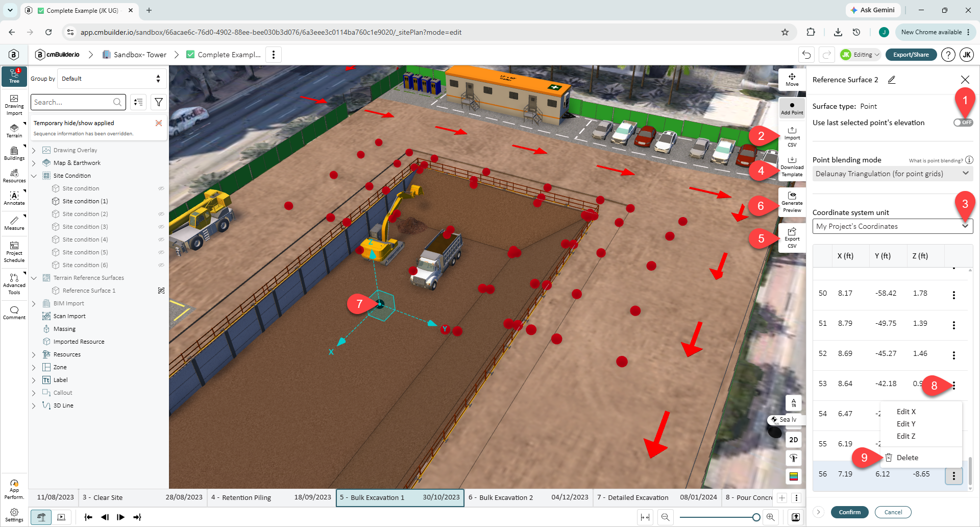This screenshot has width=980, height=527.
Task: Open the Point blending mode dropdown
Action: pyautogui.click(x=893, y=174)
